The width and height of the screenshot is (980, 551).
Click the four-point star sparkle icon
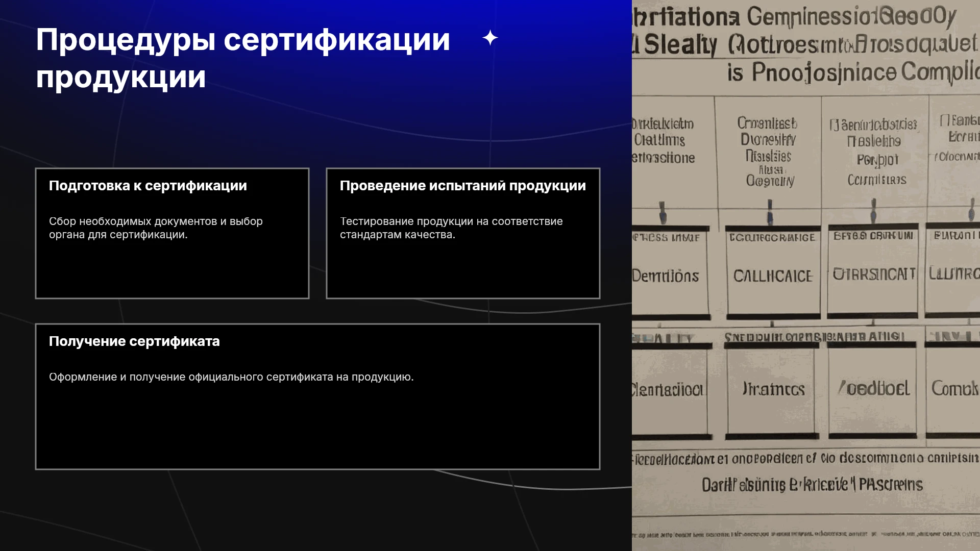click(490, 38)
